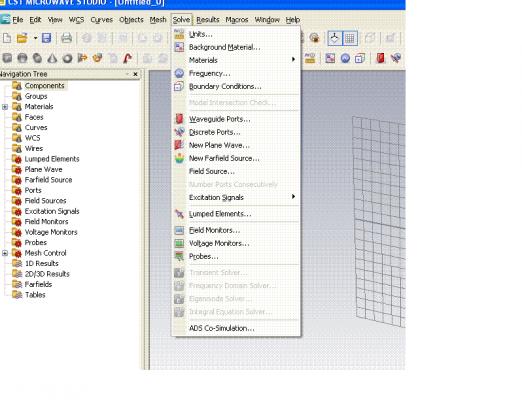Click the red curved bend tool icon
The image size is (522, 400).
(127, 58)
